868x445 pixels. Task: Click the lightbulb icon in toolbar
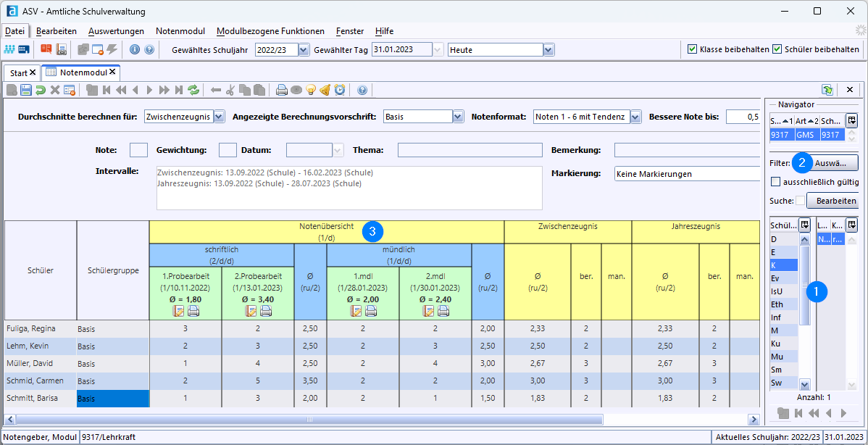(311, 90)
